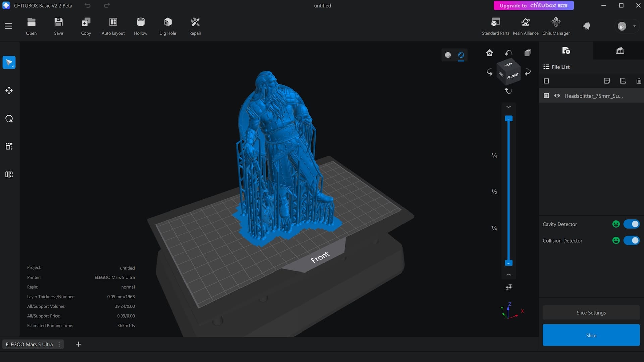Select the Rotate tool in the left sidebar
644x362 pixels.
pyautogui.click(x=9, y=119)
